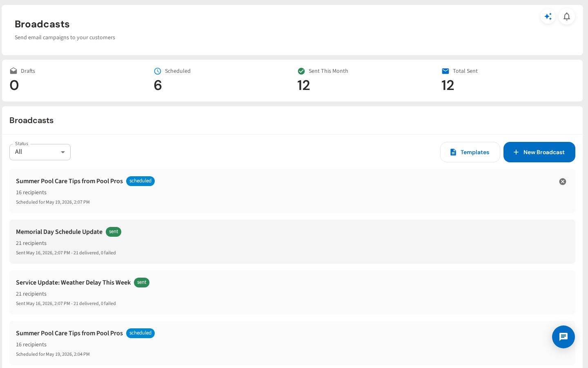
Task: Click the Scheduled clock icon
Action: point(158,71)
